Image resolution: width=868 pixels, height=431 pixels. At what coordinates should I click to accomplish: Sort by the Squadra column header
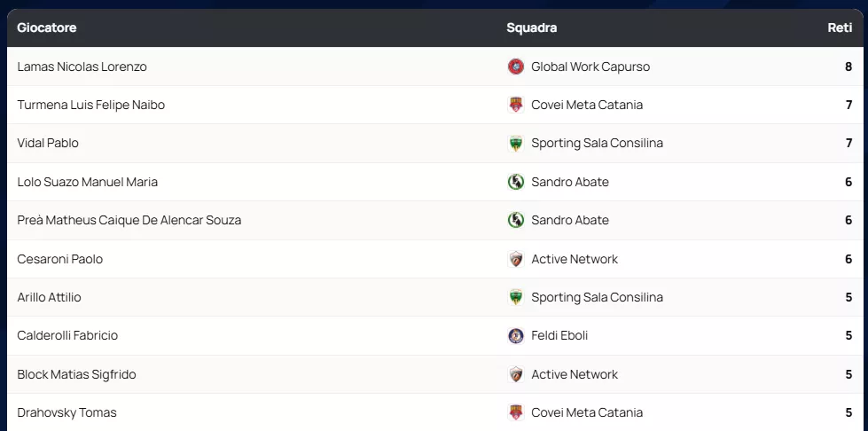pos(531,27)
